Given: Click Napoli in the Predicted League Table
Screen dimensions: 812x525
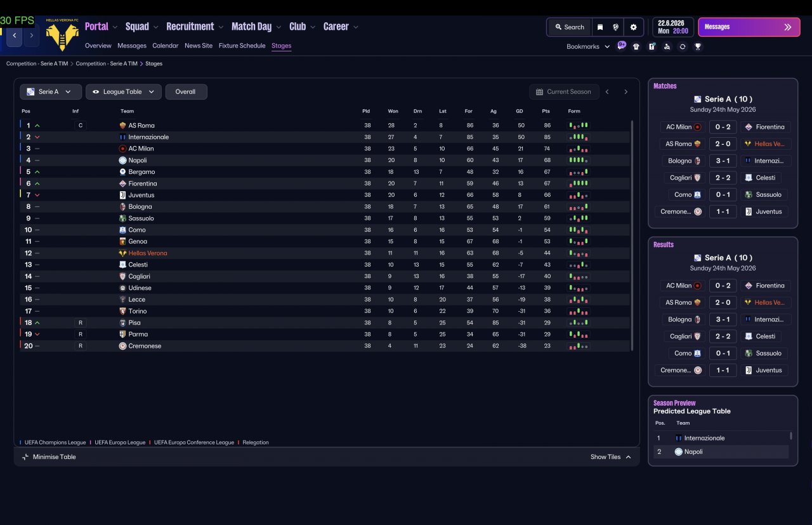Looking at the screenshot, I should pos(693,452).
